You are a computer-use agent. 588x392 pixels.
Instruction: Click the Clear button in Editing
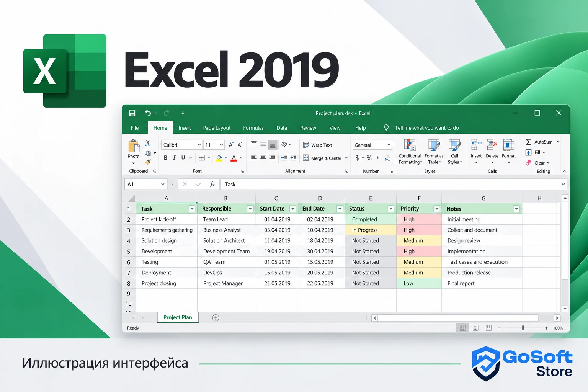pyautogui.click(x=536, y=163)
